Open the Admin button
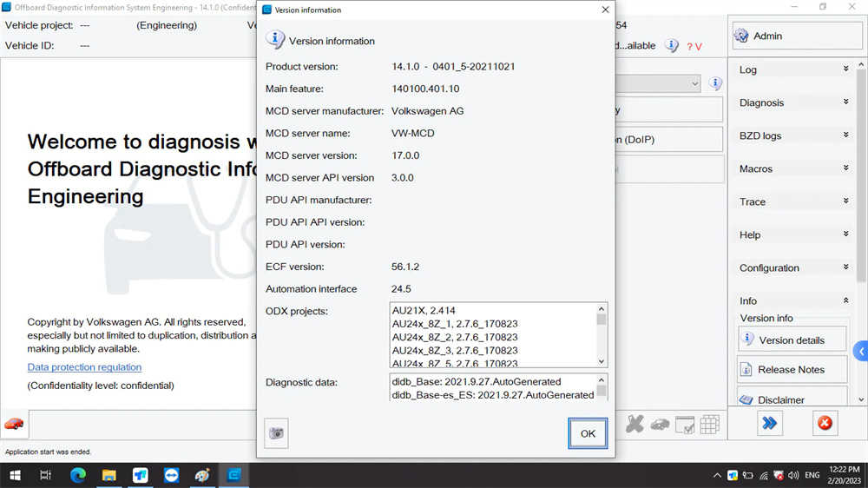The image size is (868, 488). click(x=797, y=36)
